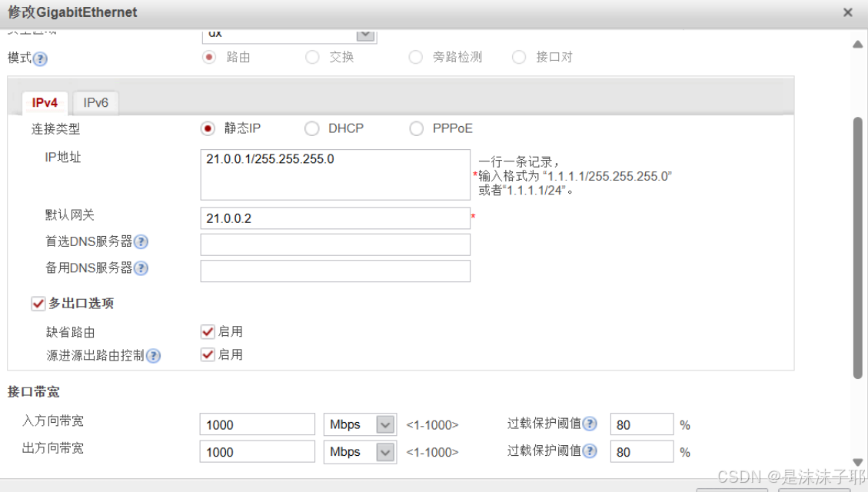Click help icon next to 模式 label
This screenshot has width=868, height=492.
pyautogui.click(x=41, y=59)
